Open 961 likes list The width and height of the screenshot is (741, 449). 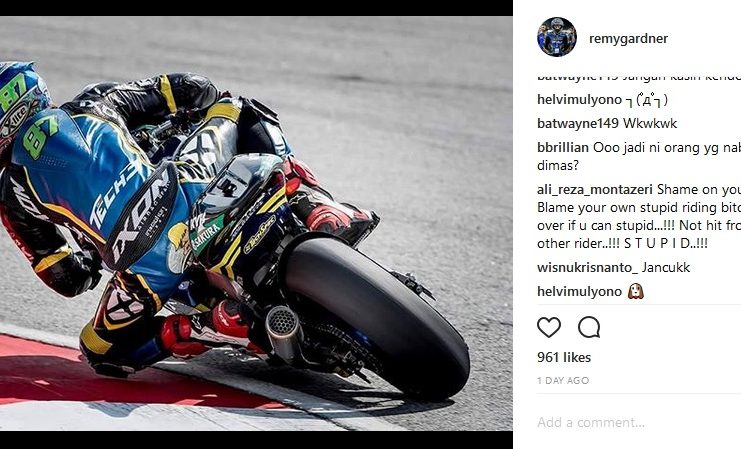point(564,357)
